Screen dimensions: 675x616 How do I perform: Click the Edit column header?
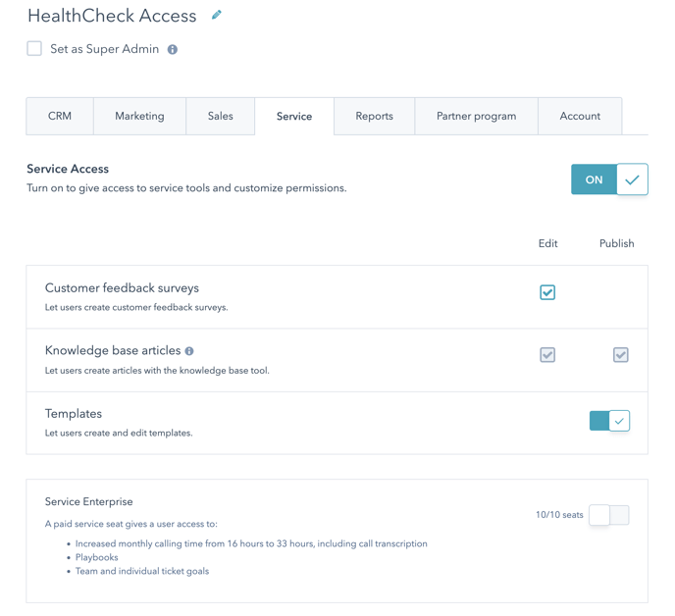click(x=547, y=243)
